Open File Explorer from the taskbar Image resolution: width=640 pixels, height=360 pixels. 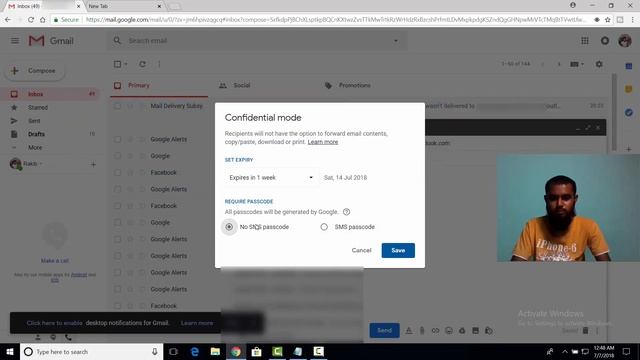(x=215, y=351)
